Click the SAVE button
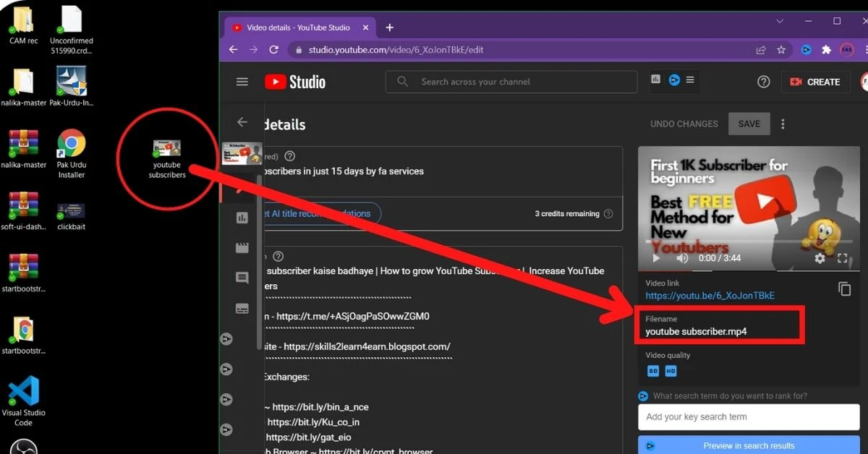The image size is (868, 454). tap(749, 124)
